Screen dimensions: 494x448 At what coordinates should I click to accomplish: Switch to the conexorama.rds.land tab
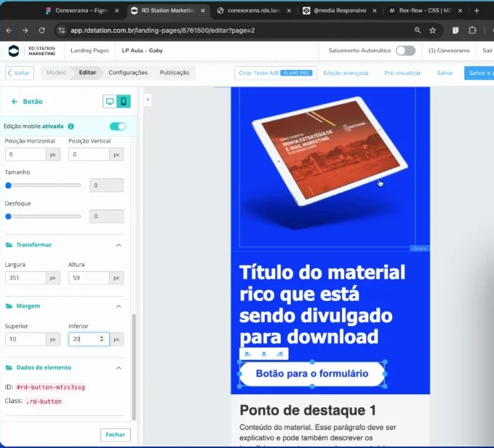[x=254, y=11]
